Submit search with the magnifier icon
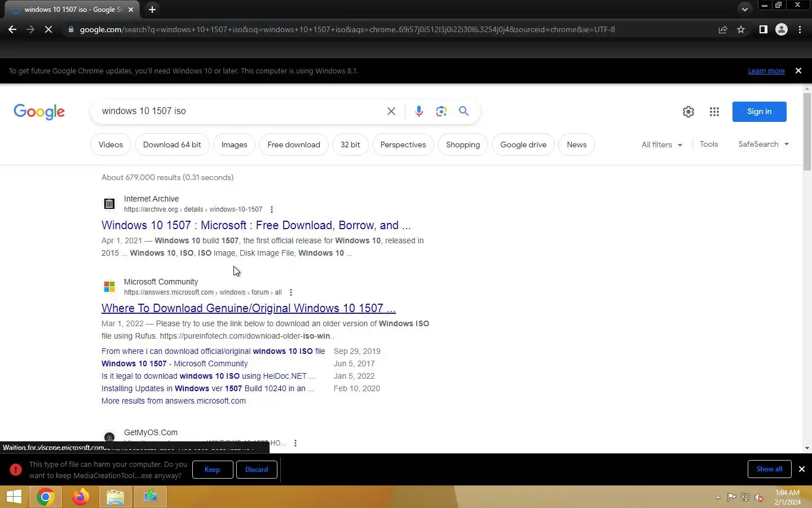 [464, 111]
